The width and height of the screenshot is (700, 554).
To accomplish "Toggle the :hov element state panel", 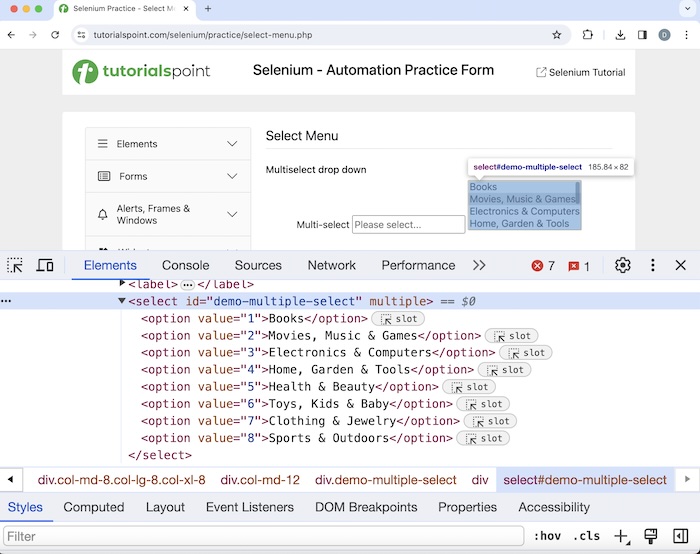I will click(x=547, y=536).
